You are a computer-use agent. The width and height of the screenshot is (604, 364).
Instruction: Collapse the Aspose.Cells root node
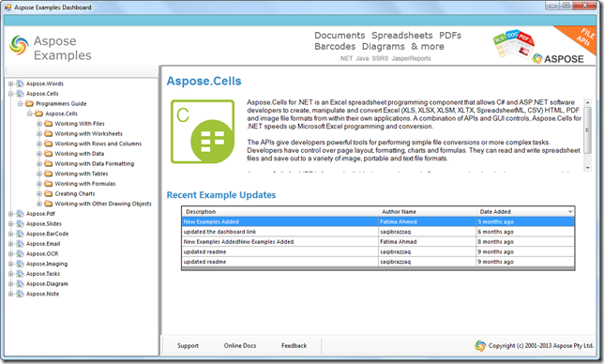click(11, 94)
